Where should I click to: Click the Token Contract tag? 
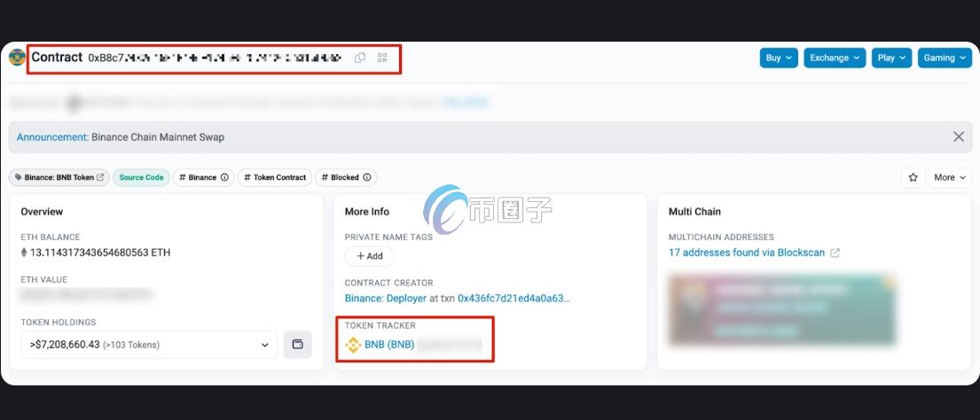point(274,177)
